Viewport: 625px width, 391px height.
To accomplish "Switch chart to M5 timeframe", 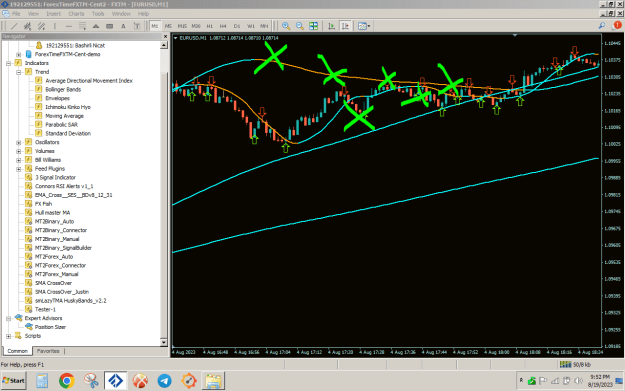I will point(168,26).
